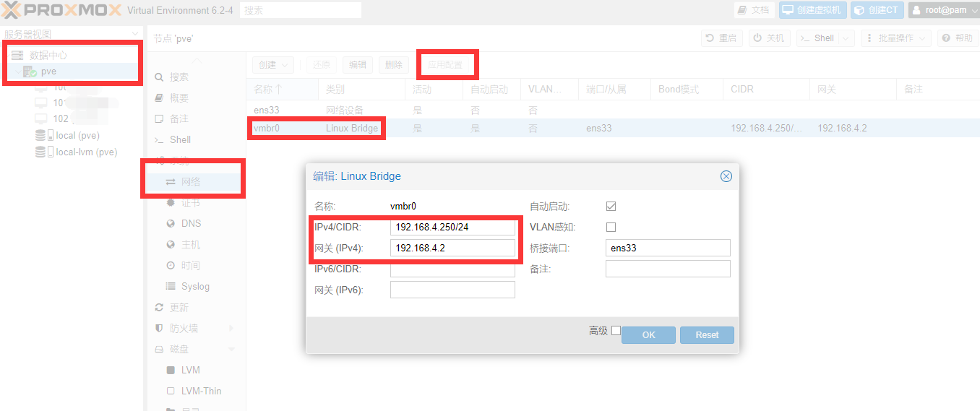Click the IPv4/CIDR input field
Image resolution: width=980 pixels, height=411 pixels.
click(x=452, y=228)
